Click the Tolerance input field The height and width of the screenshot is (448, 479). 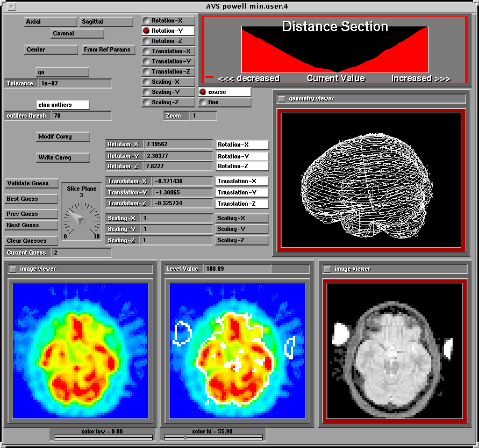75,84
